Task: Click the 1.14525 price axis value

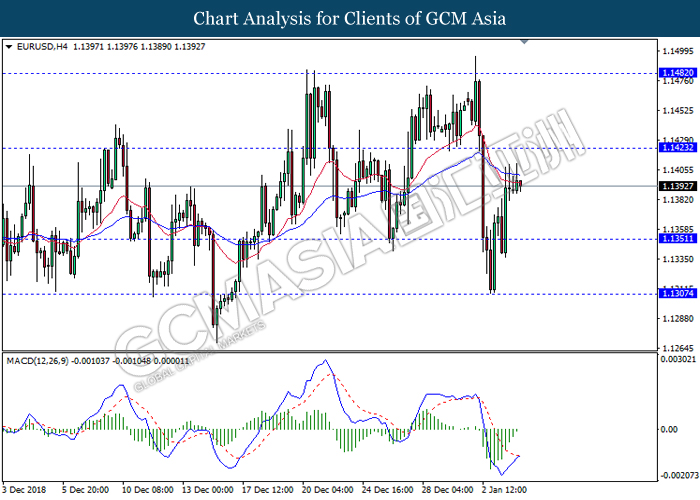Action: (x=678, y=111)
